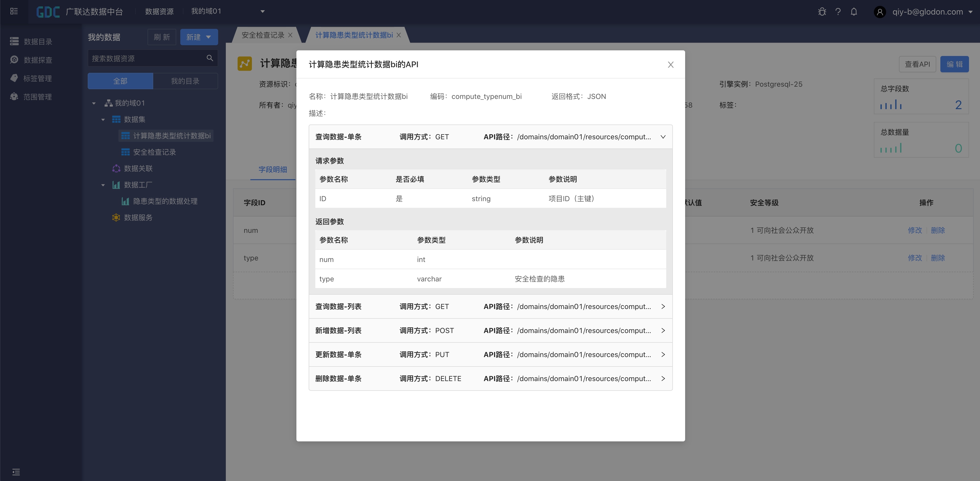Click the search magnifier icon

point(210,58)
